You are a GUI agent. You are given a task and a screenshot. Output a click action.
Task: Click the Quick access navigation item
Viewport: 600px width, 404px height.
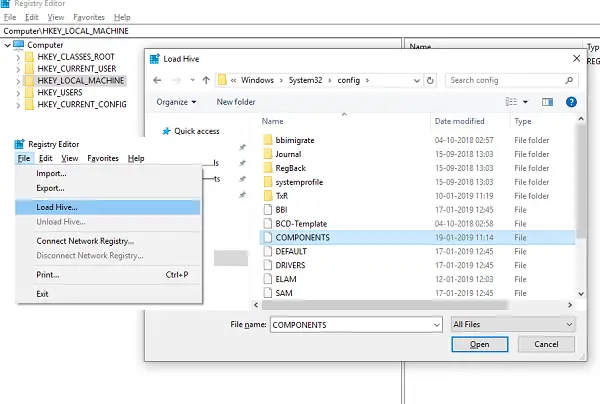click(x=197, y=131)
